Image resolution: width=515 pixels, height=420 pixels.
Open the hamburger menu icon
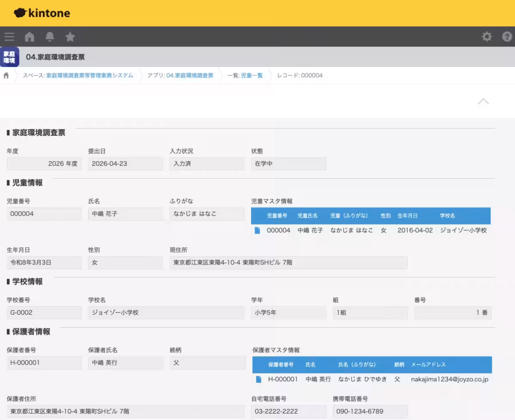tap(9, 37)
